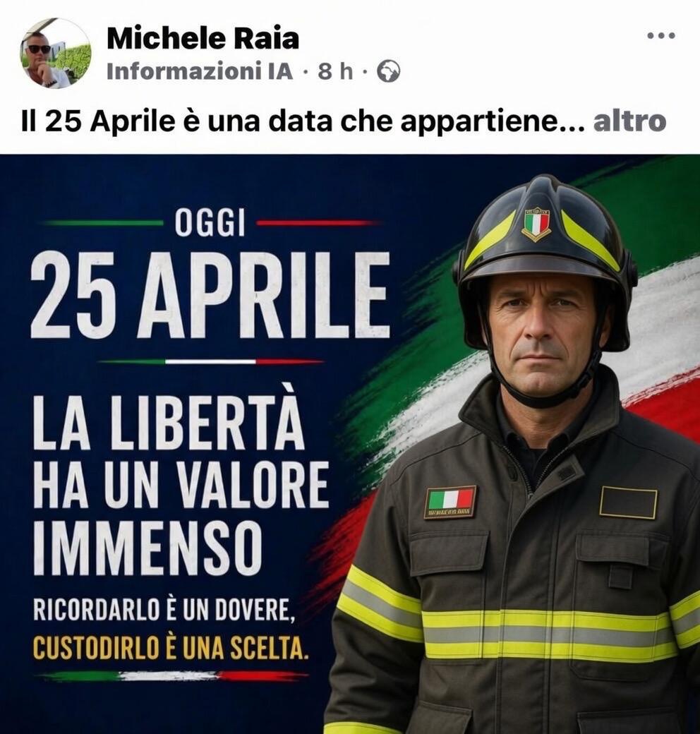Click the tricolor brush stroke below the slogan
This screenshot has height=734, width=700.
tap(172, 675)
